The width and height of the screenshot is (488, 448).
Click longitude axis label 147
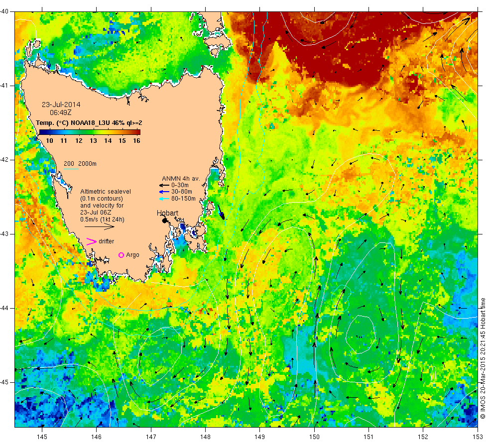click(151, 437)
